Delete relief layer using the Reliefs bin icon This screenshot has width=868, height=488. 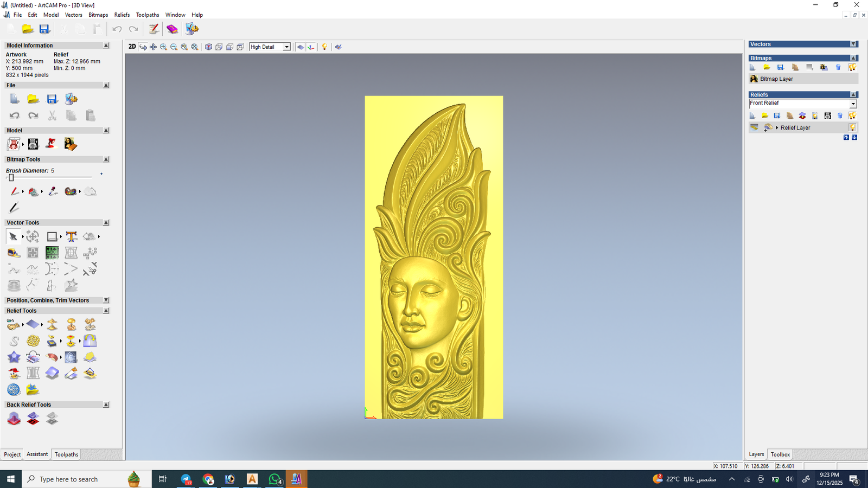[x=840, y=115]
